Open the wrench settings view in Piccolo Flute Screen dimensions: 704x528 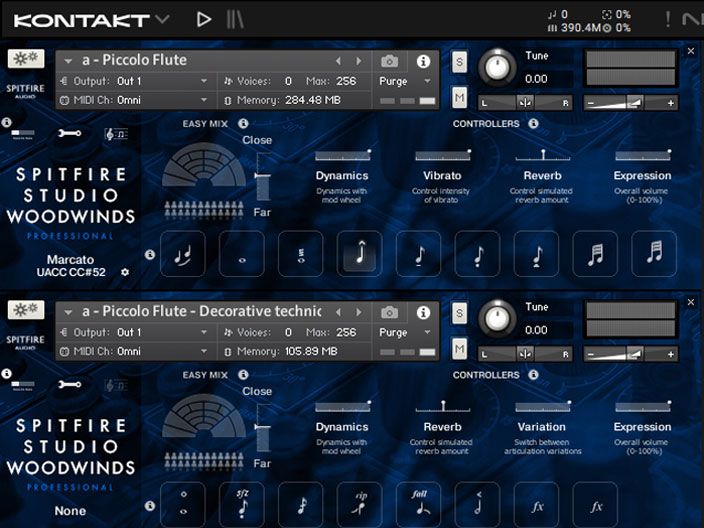point(70,133)
